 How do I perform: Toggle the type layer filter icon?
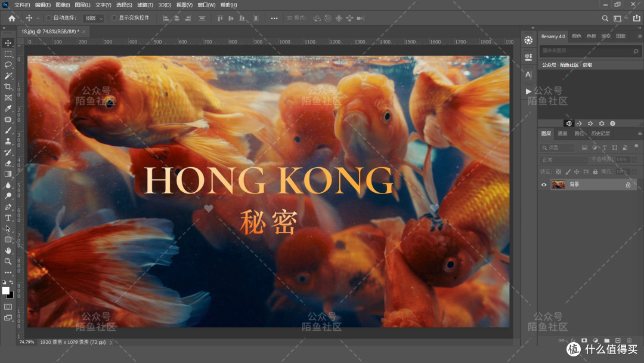pos(605,147)
